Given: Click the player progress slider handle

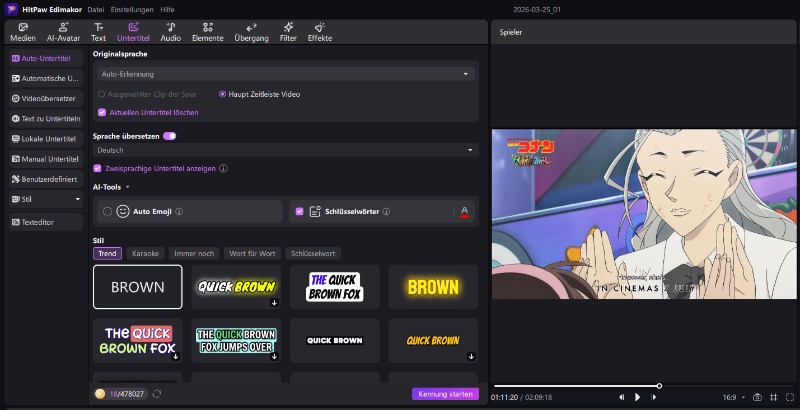Looking at the screenshot, I should [659, 386].
